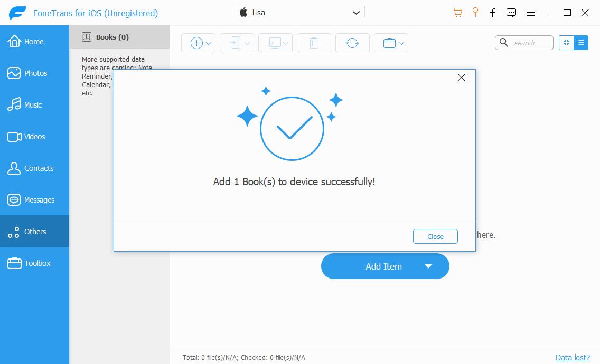Open Contacts in the sidebar
600x364 pixels.
(x=34, y=168)
